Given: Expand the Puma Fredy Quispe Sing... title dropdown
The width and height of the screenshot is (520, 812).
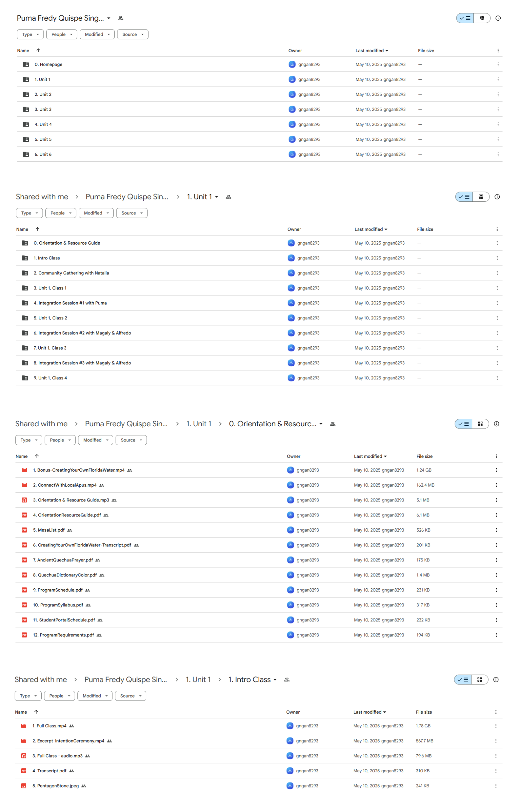Looking at the screenshot, I should coord(109,18).
